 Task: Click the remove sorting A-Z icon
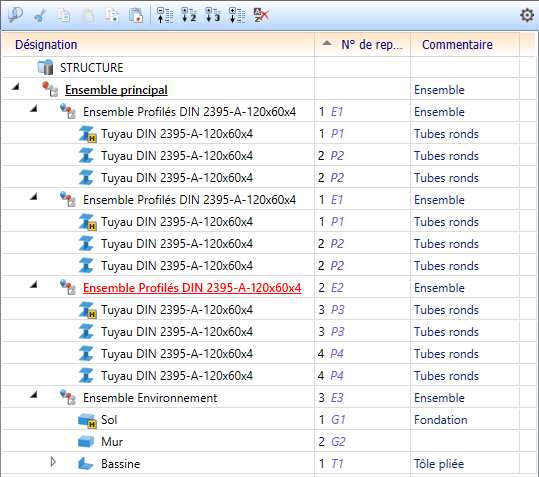[x=261, y=15]
